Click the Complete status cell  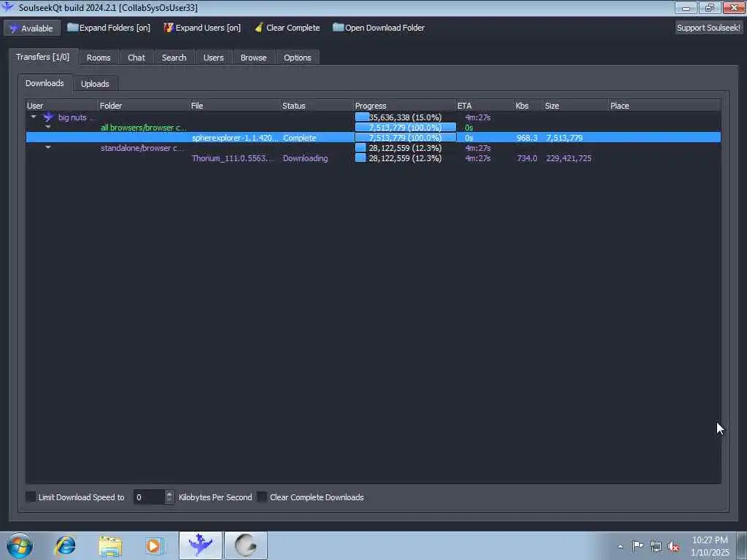300,138
